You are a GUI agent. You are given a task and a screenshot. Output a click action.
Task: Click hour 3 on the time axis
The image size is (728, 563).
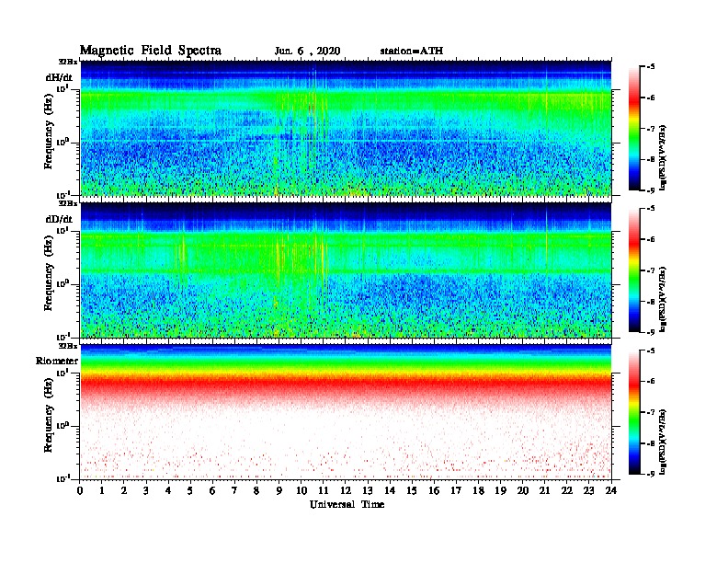[146, 491]
